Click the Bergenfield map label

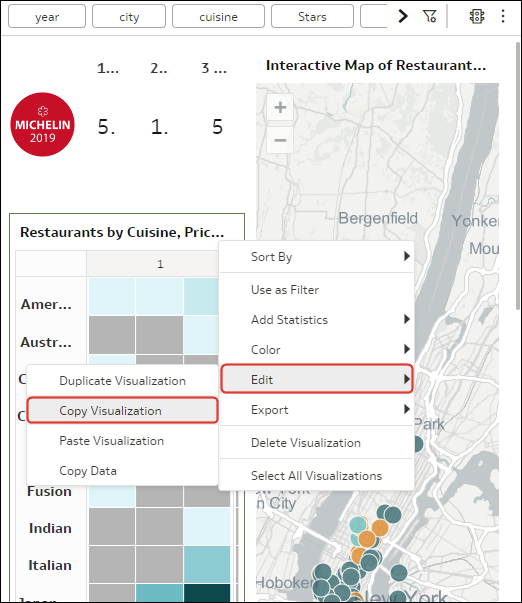point(378,218)
